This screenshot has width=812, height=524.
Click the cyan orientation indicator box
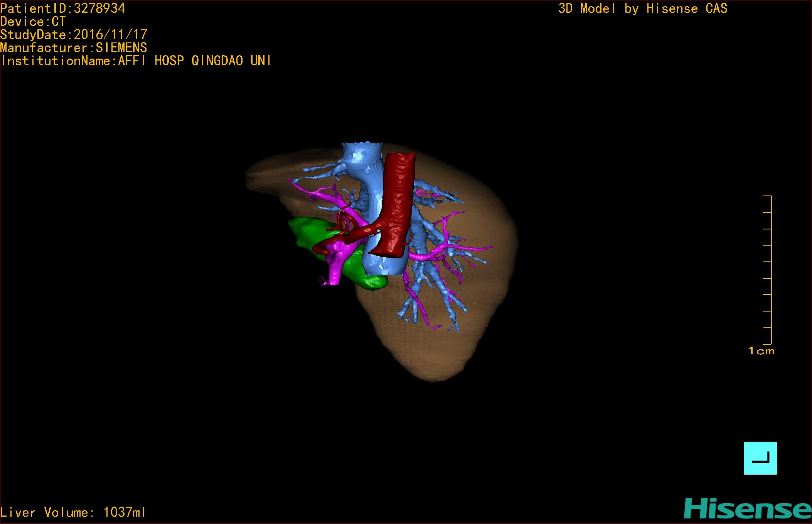coord(760,458)
